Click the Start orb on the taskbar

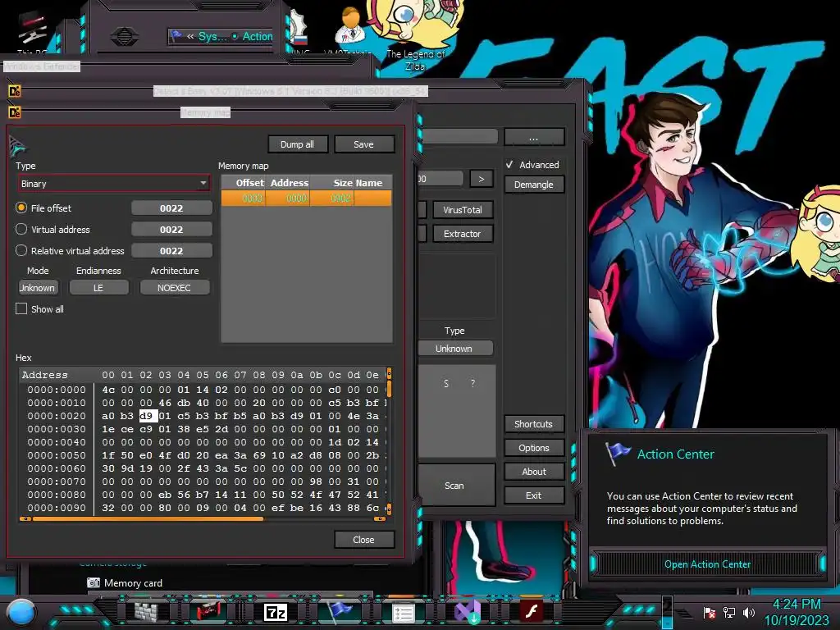[21, 613]
